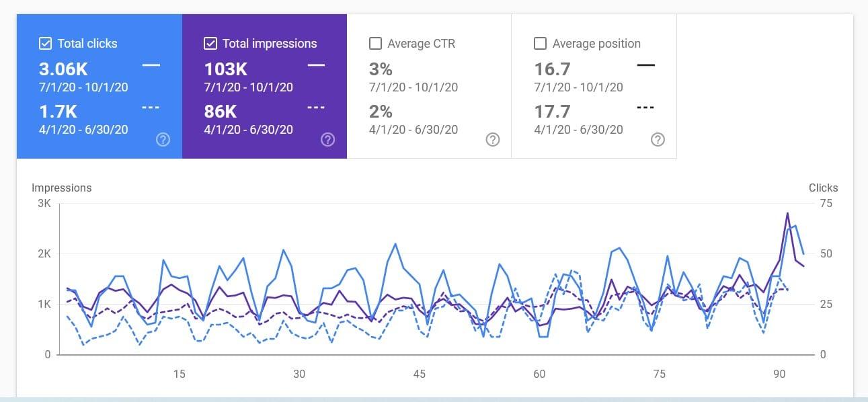The width and height of the screenshot is (868, 402).
Task: Click the Impressions axis label
Action: click(62, 188)
